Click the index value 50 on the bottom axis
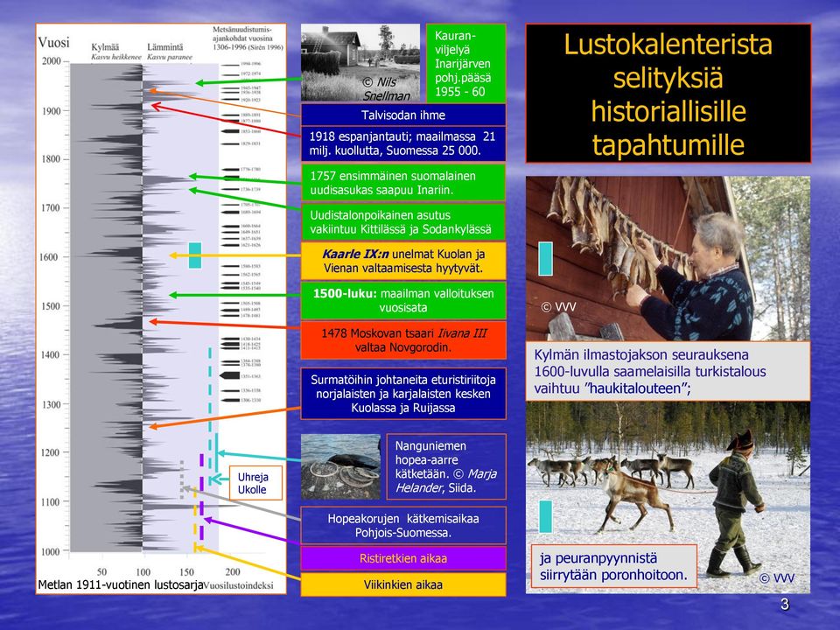The width and height of the screenshot is (840, 630). pyautogui.click(x=101, y=571)
